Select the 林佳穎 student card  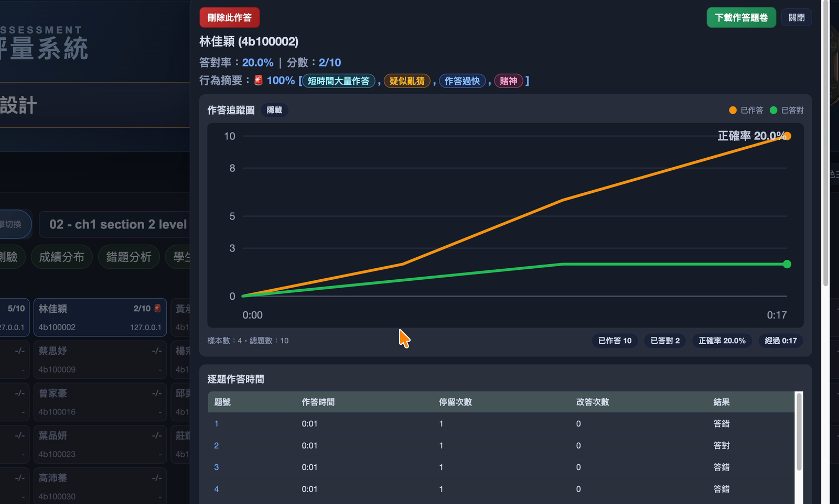click(x=100, y=317)
